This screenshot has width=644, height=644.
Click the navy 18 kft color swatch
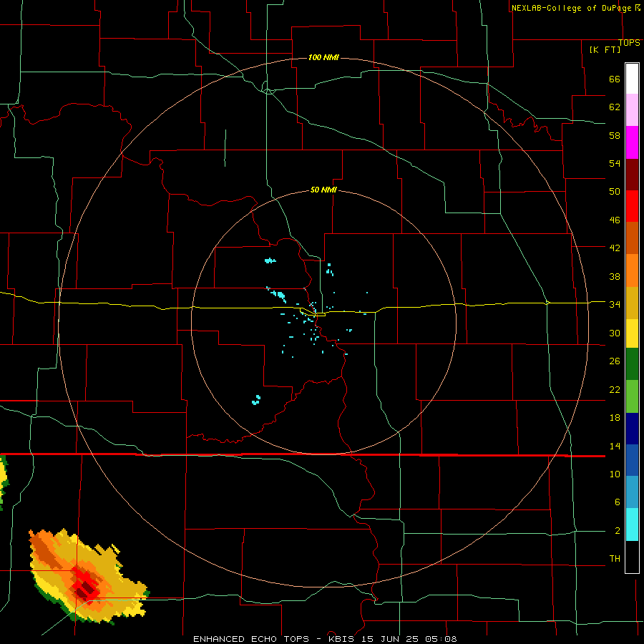(632, 429)
